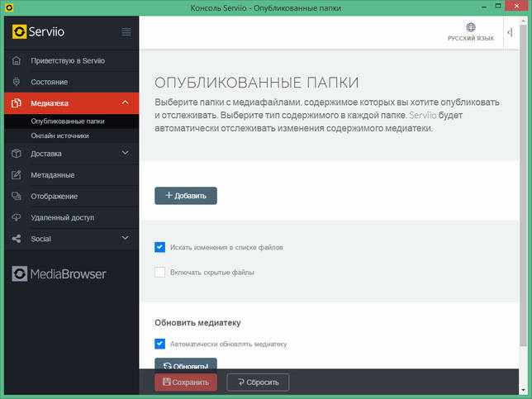
Task: Click the Метаданные edit icon
Action: [17, 175]
